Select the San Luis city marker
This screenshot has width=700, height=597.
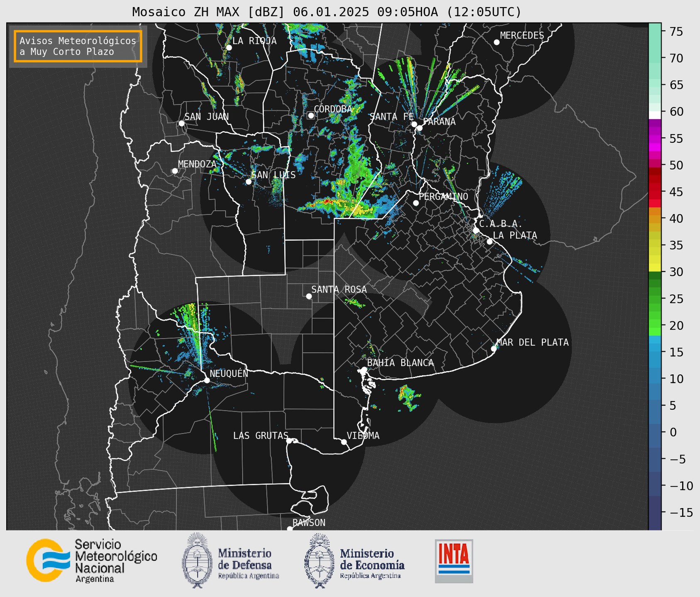point(249,182)
